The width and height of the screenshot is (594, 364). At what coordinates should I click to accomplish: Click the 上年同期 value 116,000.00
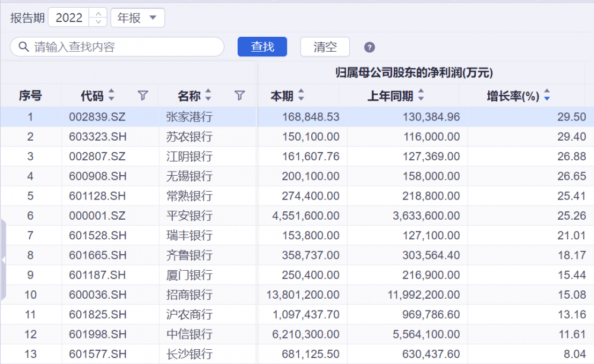pos(431,137)
